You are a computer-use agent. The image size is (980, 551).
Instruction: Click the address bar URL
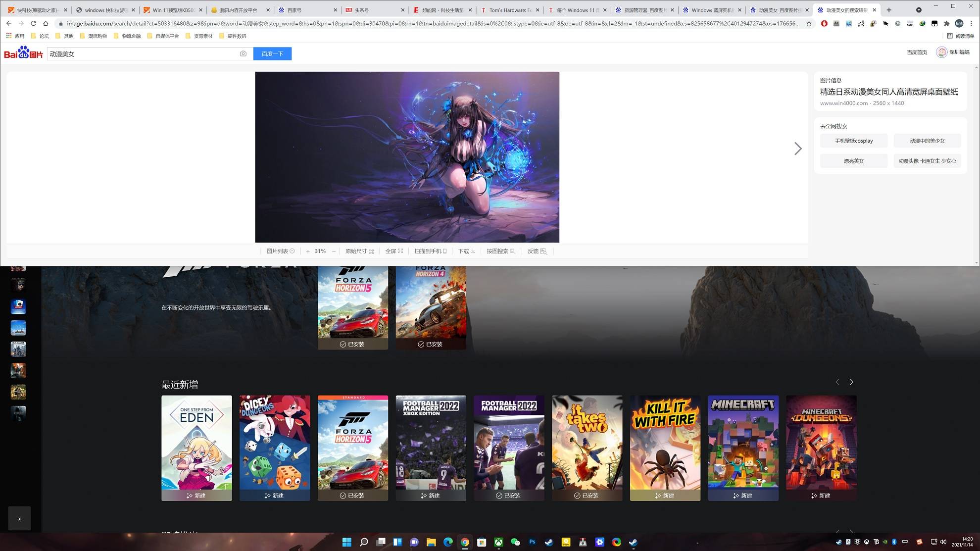(x=433, y=23)
